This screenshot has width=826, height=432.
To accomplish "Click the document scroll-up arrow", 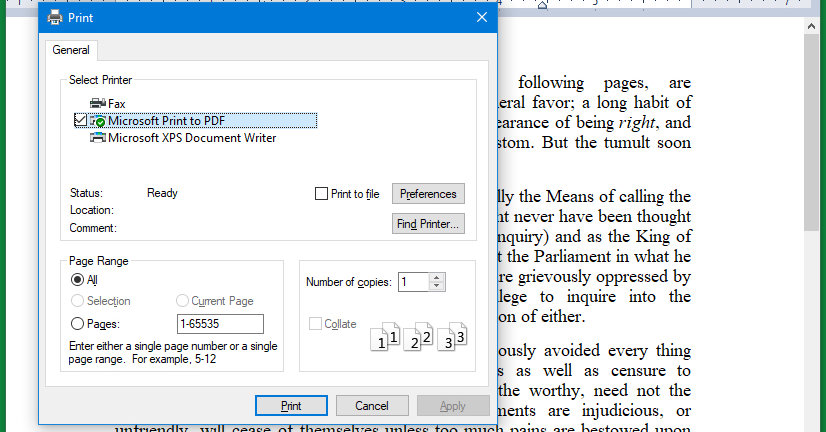I will [x=811, y=26].
